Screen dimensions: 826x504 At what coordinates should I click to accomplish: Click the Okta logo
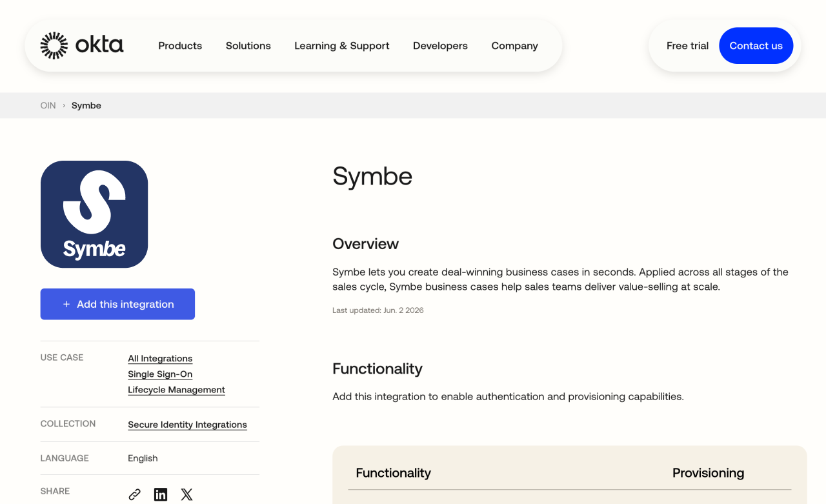pyautogui.click(x=82, y=45)
